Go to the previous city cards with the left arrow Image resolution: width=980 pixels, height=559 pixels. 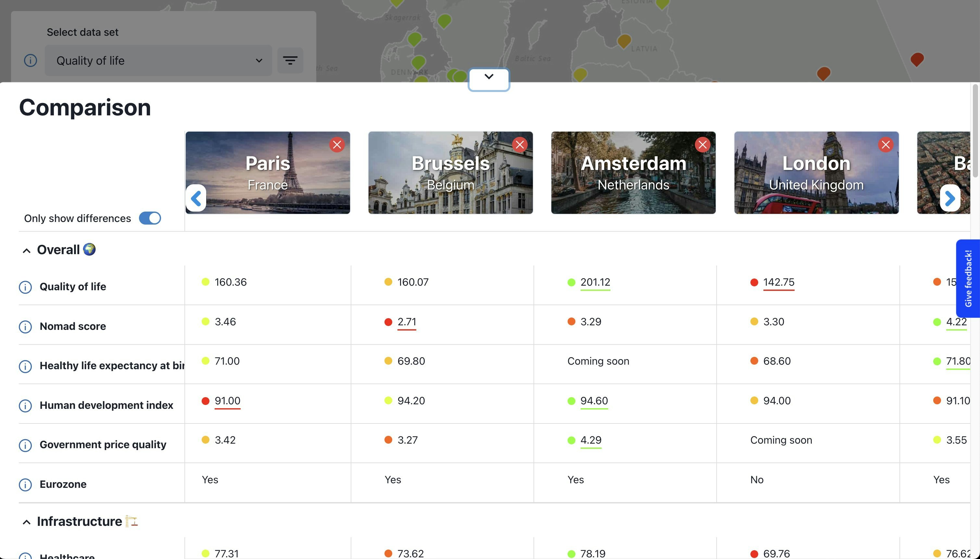[x=196, y=198]
